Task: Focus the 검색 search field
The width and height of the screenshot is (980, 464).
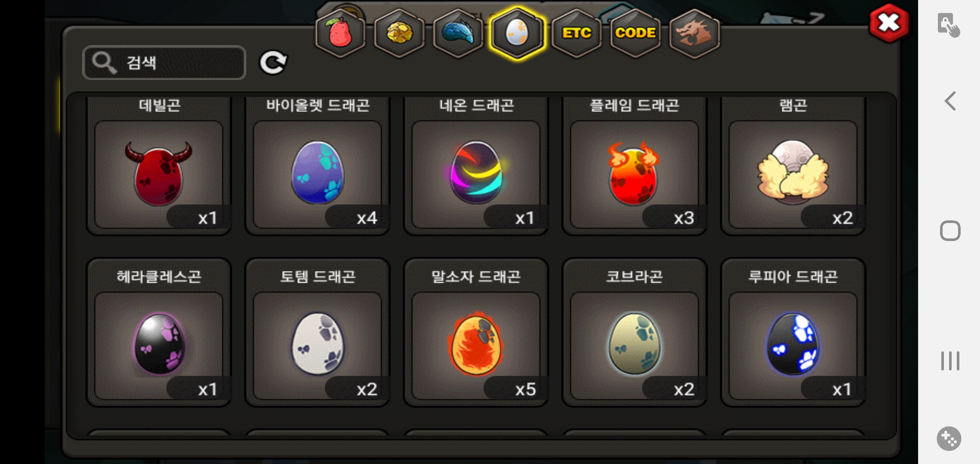Action: (164, 63)
